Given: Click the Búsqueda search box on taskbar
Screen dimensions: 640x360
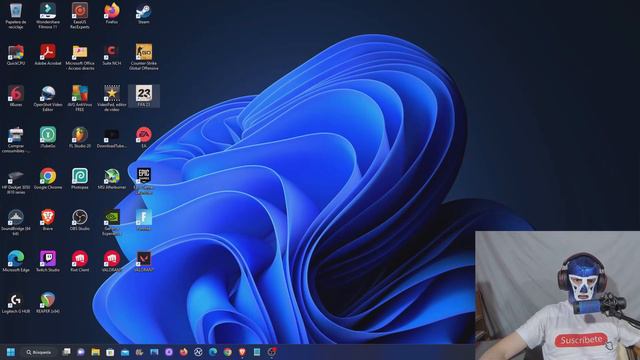Looking at the screenshot, I should coord(39,352).
